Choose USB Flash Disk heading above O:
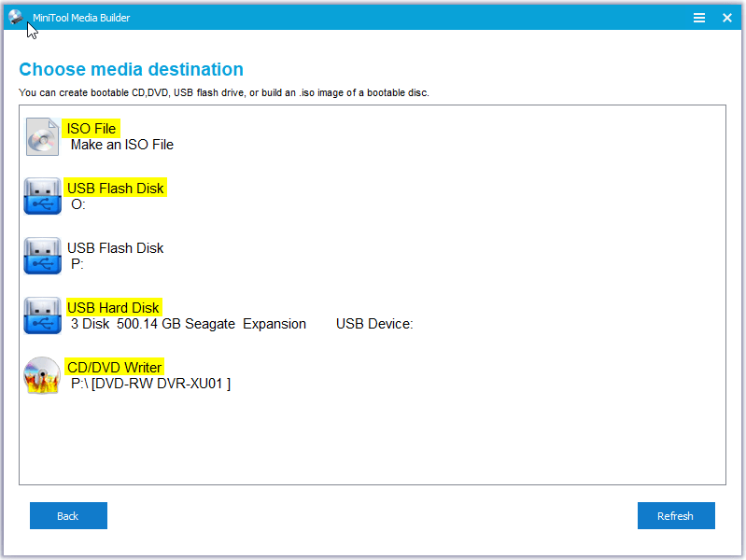Viewport: 746px width, 560px height. coord(116,188)
